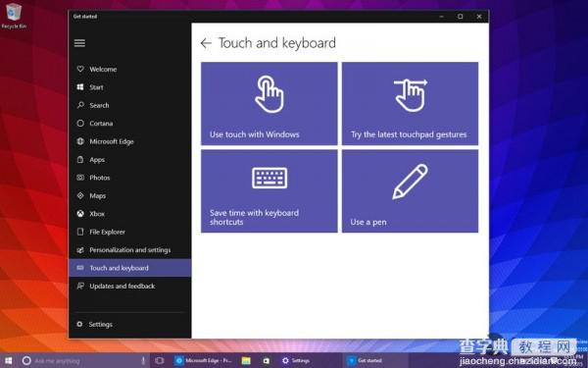Click the pen icon on Use a pen tile

click(410, 182)
